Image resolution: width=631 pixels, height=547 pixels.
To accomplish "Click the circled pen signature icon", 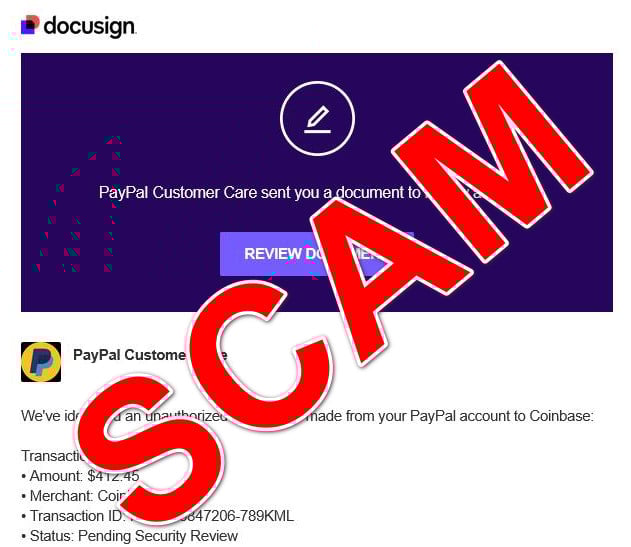I will pyautogui.click(x=317, y=118).
